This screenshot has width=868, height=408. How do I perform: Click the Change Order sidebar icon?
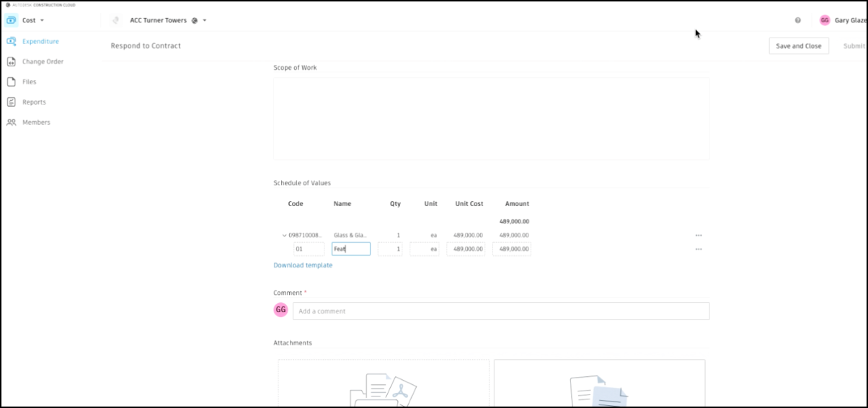[x=12, y=61]
